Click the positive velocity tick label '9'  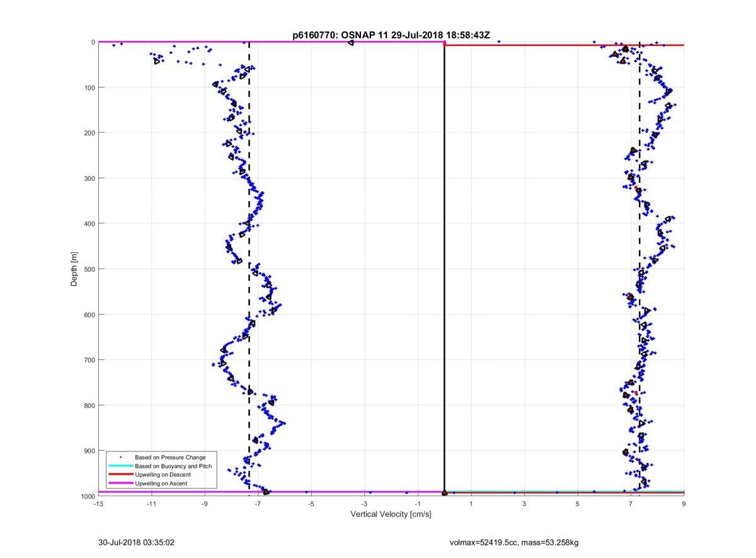(x=684, y=504)
